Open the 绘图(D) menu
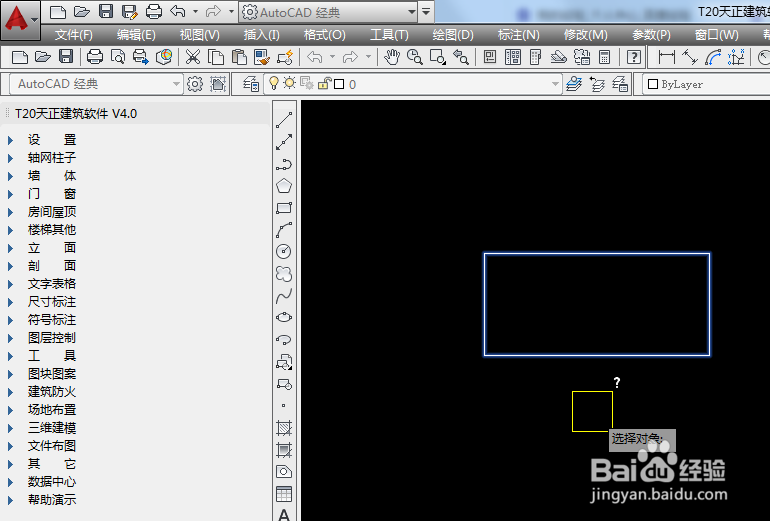Viewport: 770px width, 521px height. click(x=453, y=35)
